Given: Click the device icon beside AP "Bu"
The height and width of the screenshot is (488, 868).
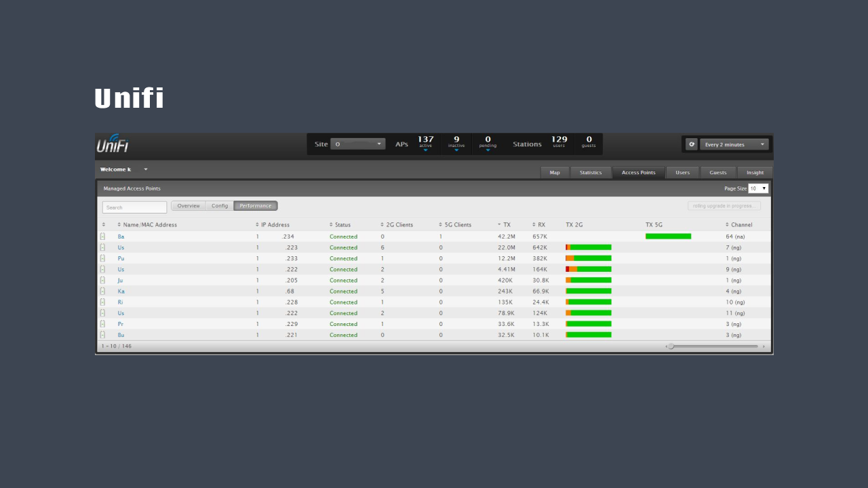Looking at the screenshot, I should (102, 335).
